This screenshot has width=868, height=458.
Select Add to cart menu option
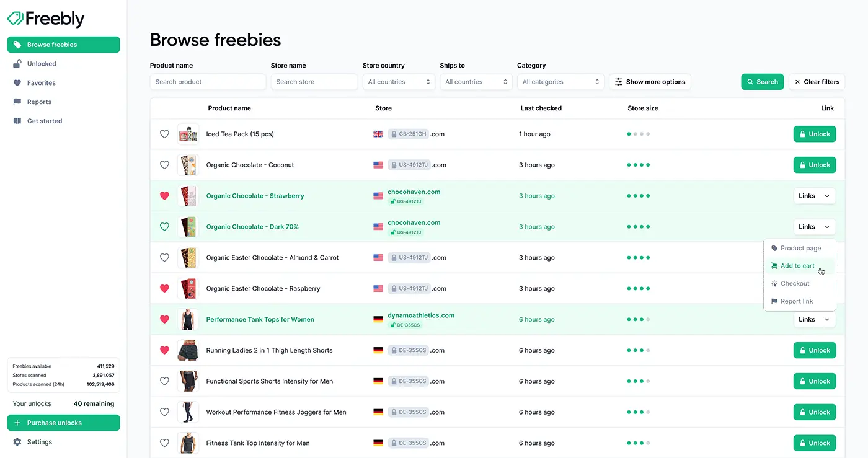pos(797,266)
